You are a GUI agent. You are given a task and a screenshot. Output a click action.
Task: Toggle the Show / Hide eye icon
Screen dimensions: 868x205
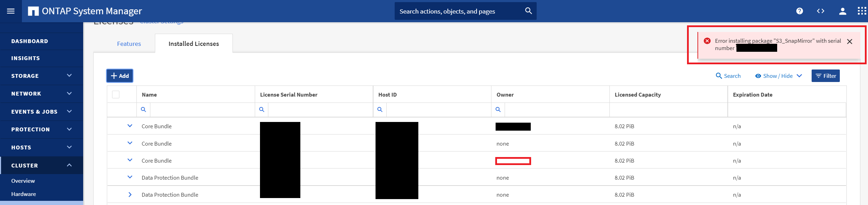[x=758, y=76]
